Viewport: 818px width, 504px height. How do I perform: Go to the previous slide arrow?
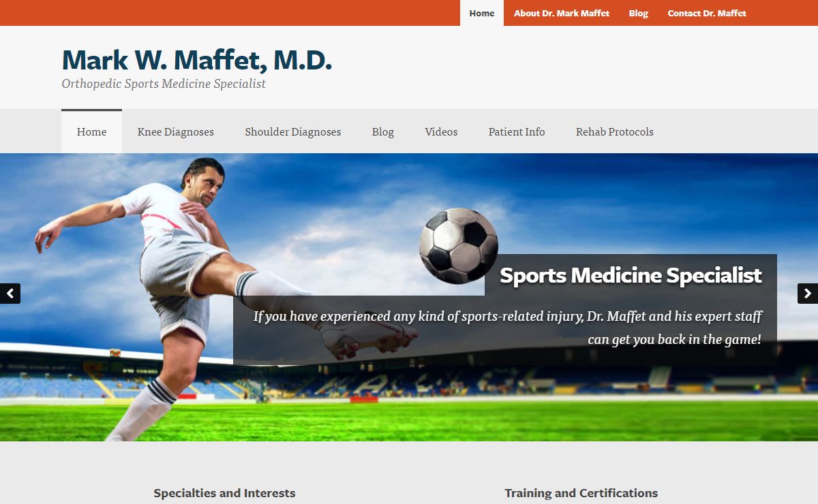point(10,294)
